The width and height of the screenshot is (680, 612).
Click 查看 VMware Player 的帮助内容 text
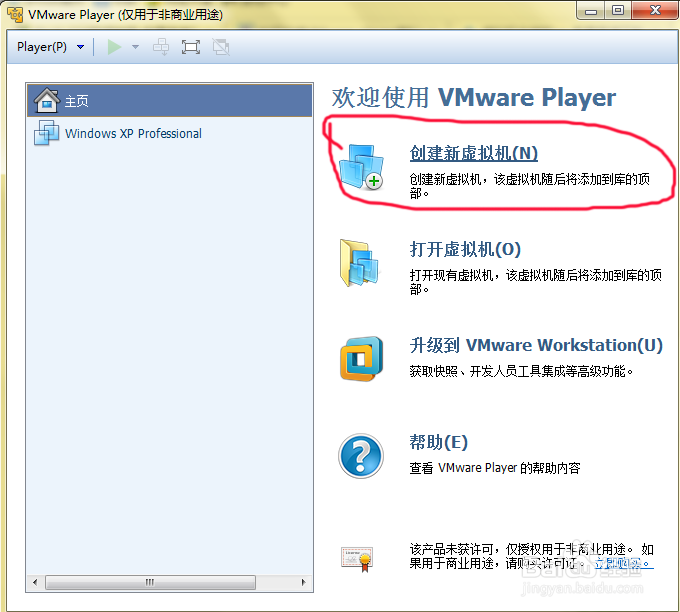[495, 468]
